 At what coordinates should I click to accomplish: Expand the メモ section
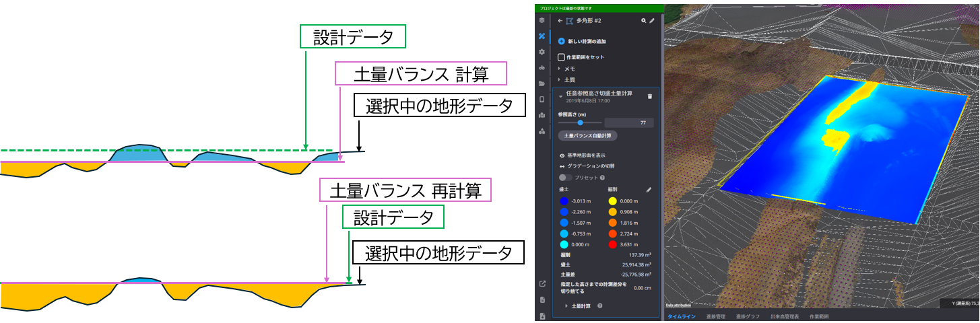559,69
